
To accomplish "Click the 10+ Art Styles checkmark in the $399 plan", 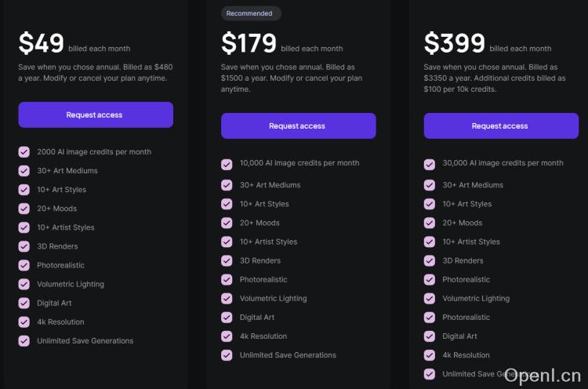I will pos(430,204).
